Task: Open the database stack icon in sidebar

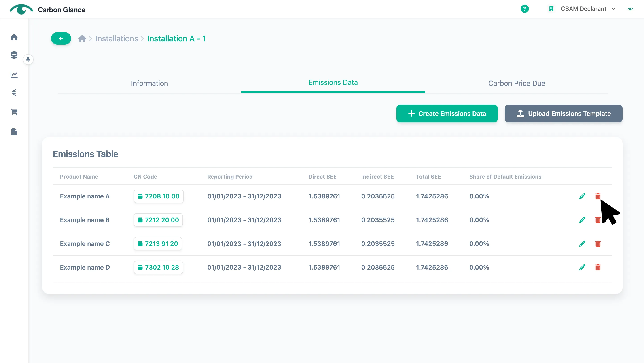Action: click(x=14, y=55)
